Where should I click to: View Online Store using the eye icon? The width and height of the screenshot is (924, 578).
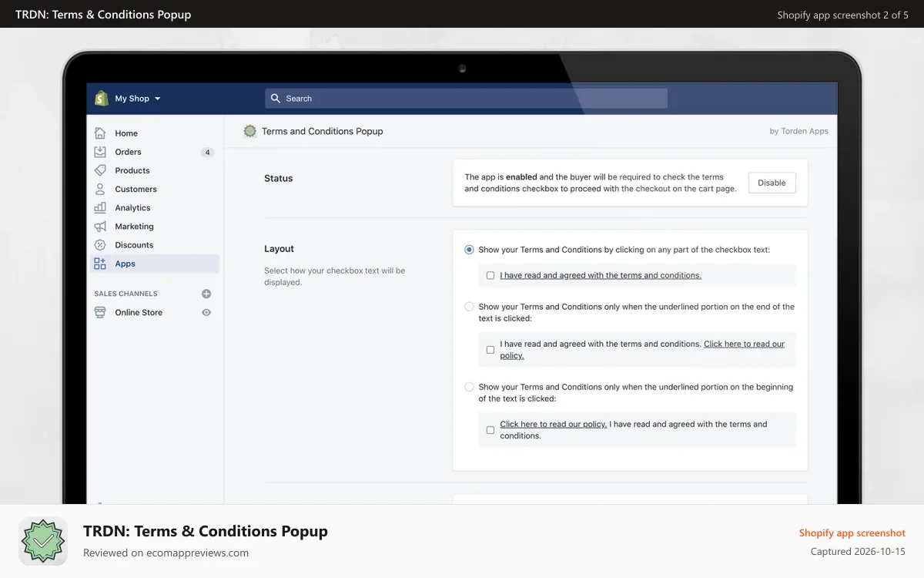pos(206,312)
